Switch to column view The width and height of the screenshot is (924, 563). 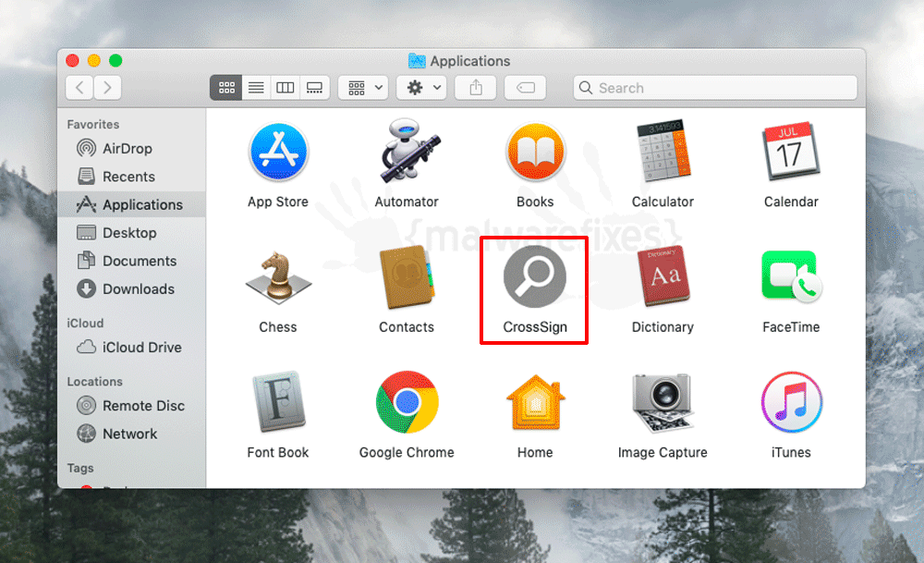coord(286,88)
